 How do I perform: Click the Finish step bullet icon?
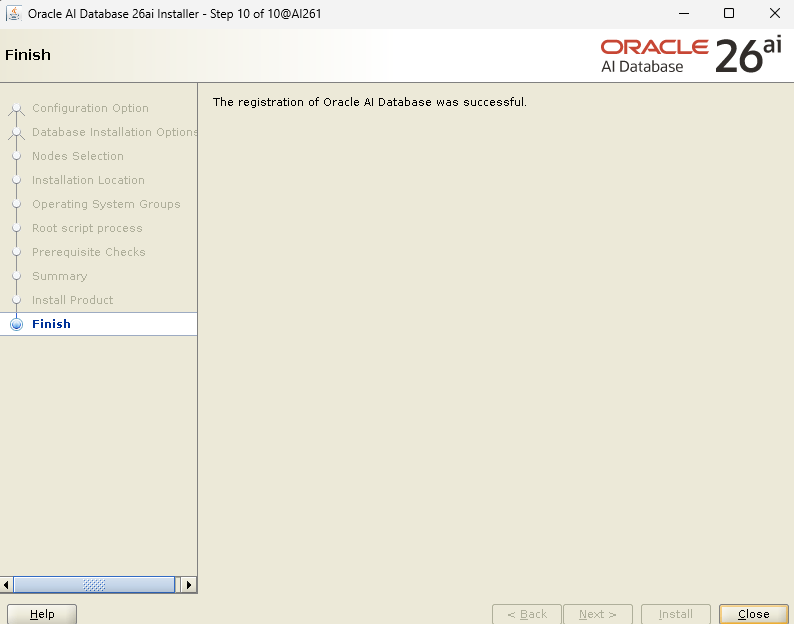[x=16, y=324]
